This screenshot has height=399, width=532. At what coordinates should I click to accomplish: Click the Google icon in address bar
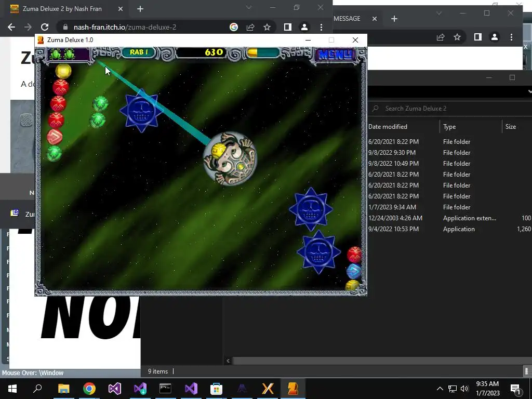(234, 27)
